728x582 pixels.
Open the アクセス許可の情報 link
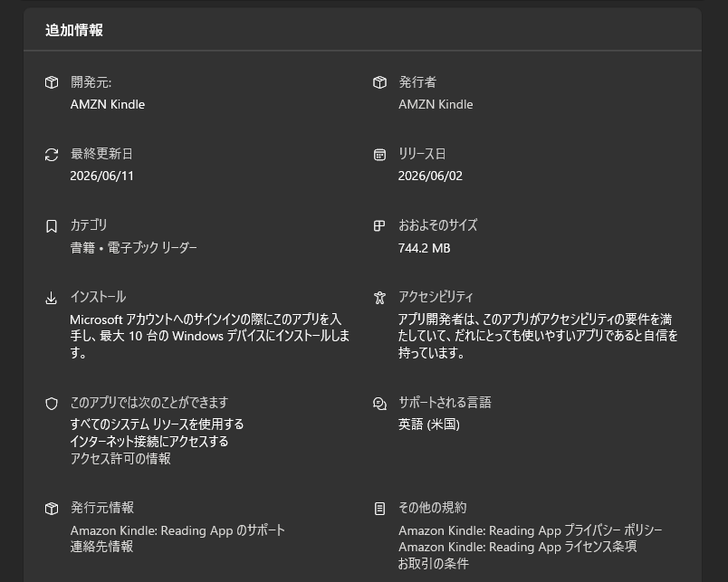(x=120, y=459)
